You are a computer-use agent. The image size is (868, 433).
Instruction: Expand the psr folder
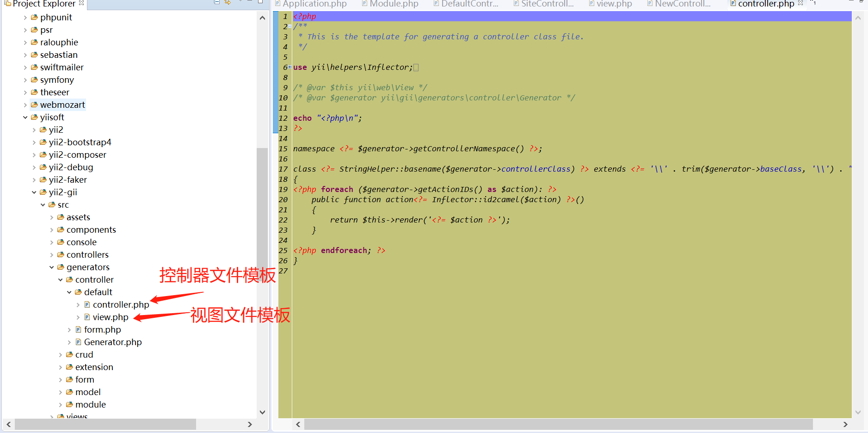click(x=25, y=30)
